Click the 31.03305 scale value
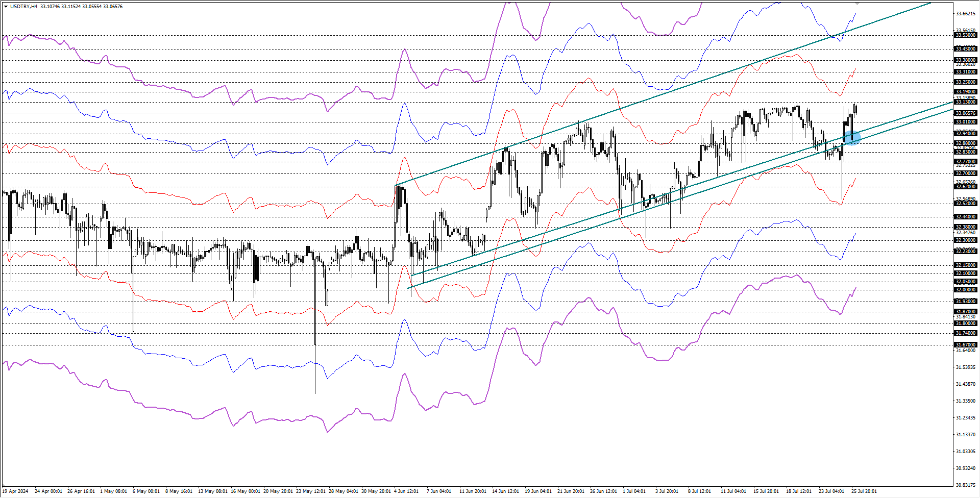Image resolution: width=980 pixels, height=498 pixels. (x=965, y=452)
